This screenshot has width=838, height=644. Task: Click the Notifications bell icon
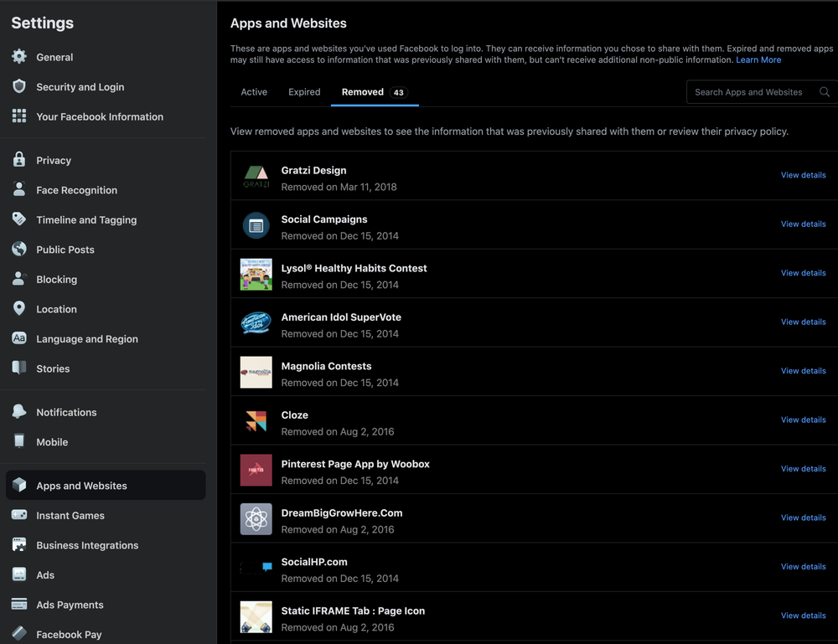coord(19,412)
